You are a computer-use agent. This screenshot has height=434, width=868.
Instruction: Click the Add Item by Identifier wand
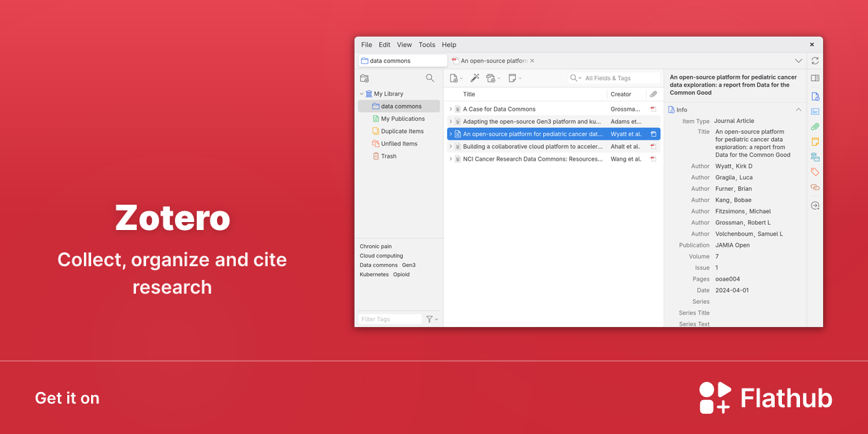click(x=475, y=78)
